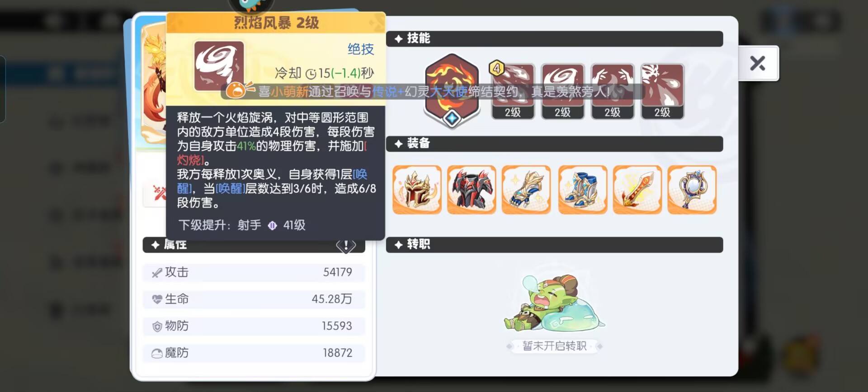
Task: Inspect the golden helmet equipment
Action: [417, 190]
